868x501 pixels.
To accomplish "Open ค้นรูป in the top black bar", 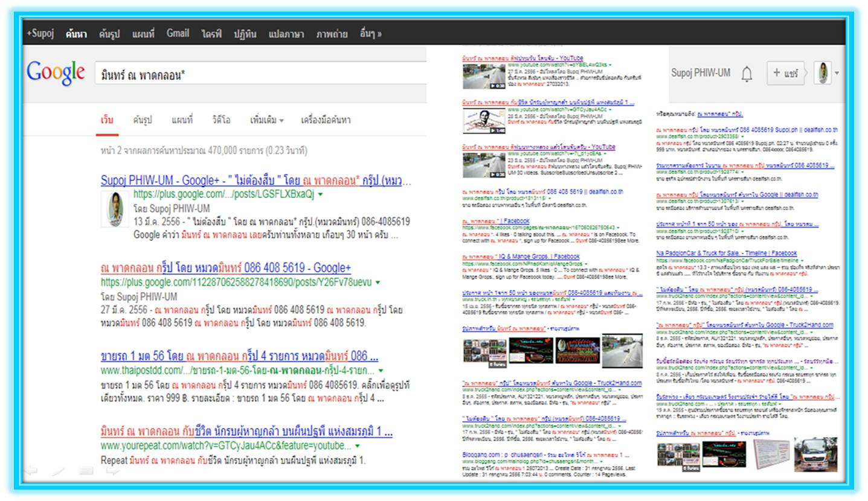I will (110, 34).
